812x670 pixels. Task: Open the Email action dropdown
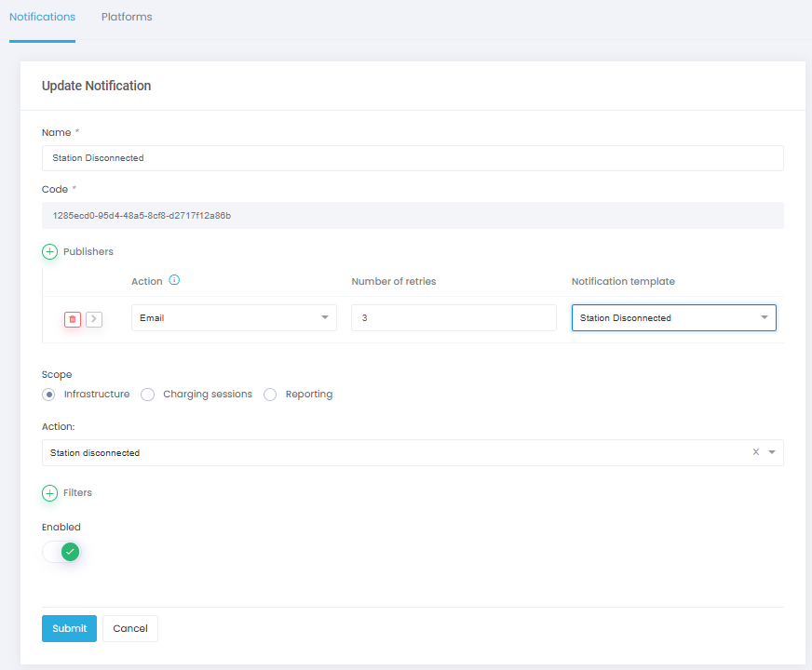pos(234,318)
